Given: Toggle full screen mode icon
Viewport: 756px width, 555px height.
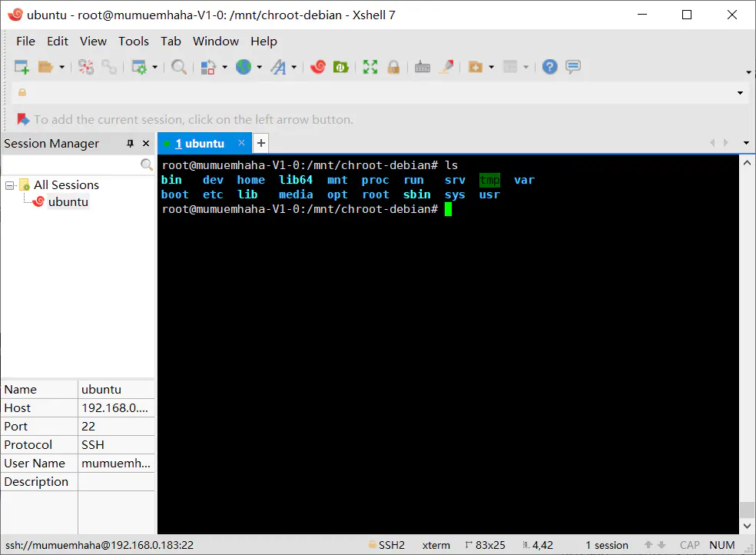Looking at the screenshot, I should click(370, 67).
